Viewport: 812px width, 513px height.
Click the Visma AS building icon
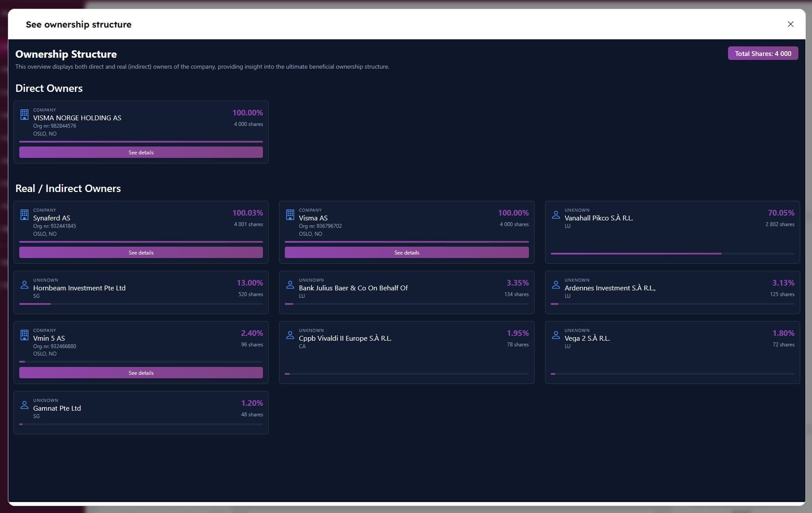tap(290, 215)
